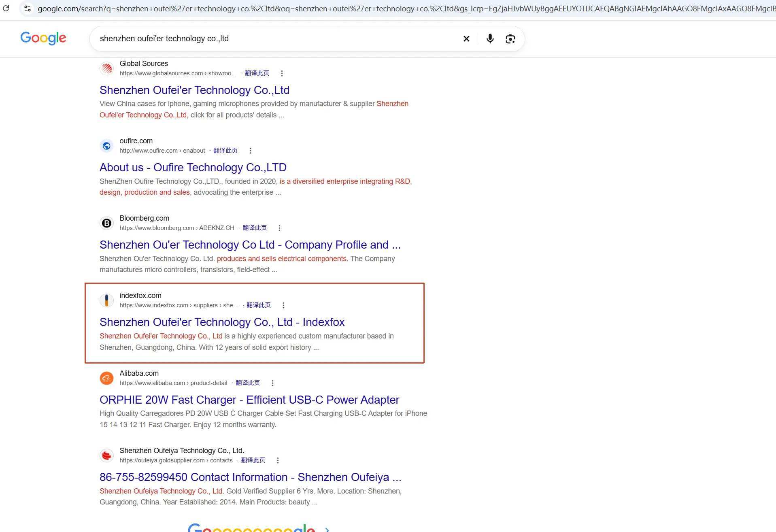Screen dimensions: 776x532
Task: Click the Alibaba.com orange favicon
Action: pos(107,378)
